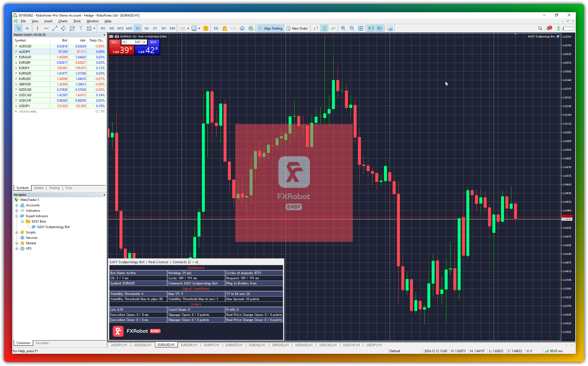Select the trendline drawing tool
588x366 pixels.
pos(55,28)
